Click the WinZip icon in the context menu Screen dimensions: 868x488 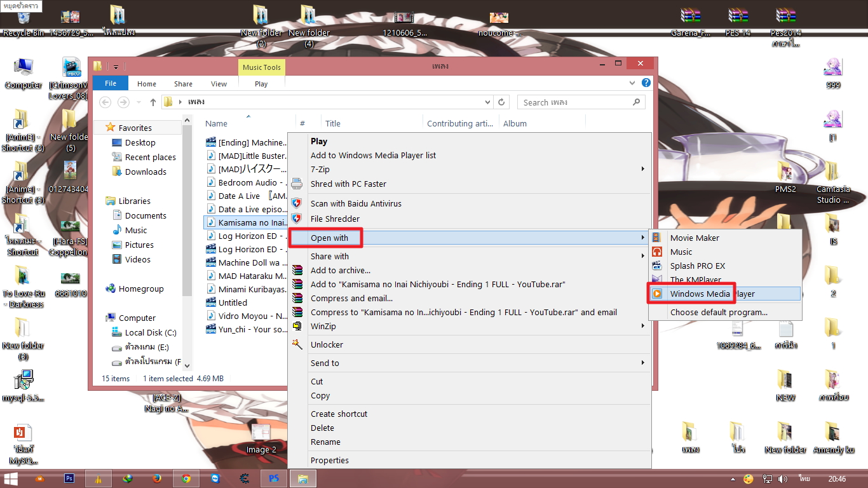pyautogui.click(x=297, y=326)
